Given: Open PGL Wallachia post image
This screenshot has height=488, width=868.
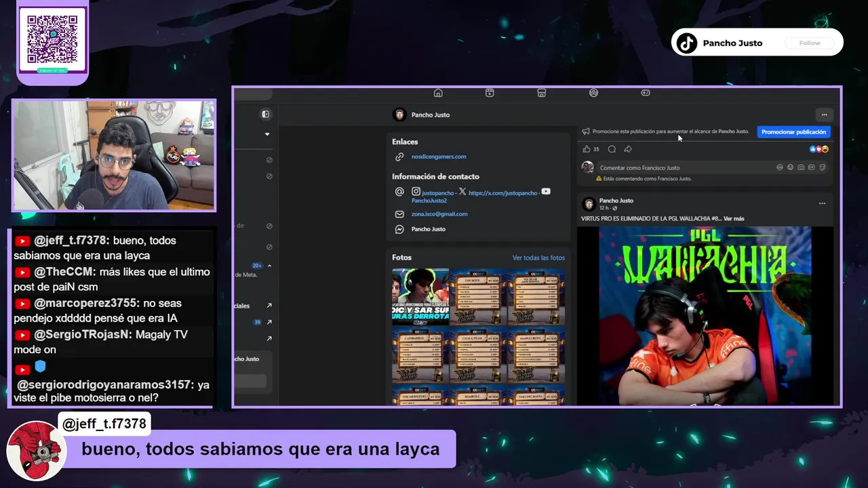Looking at the screenshot, I should click(705, 315).
